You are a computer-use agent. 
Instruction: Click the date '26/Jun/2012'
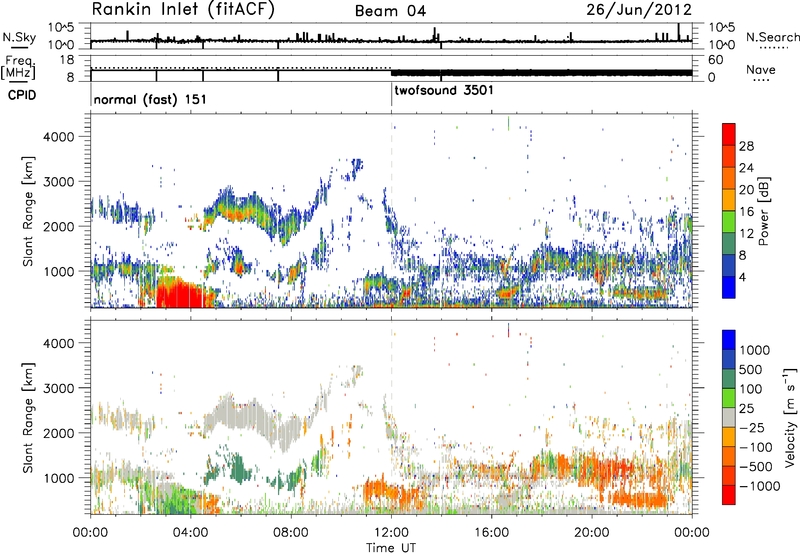point(639,10)
